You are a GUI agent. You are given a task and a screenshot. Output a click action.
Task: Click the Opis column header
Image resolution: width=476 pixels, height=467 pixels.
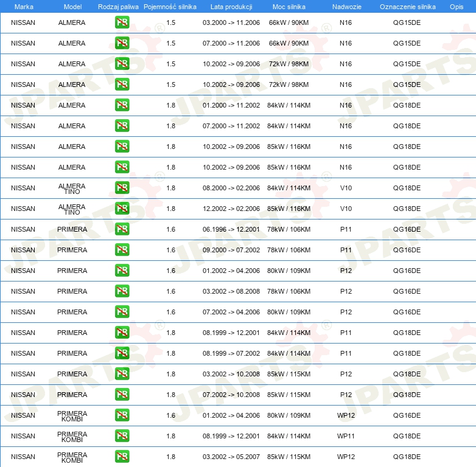[x=457, y=7]
